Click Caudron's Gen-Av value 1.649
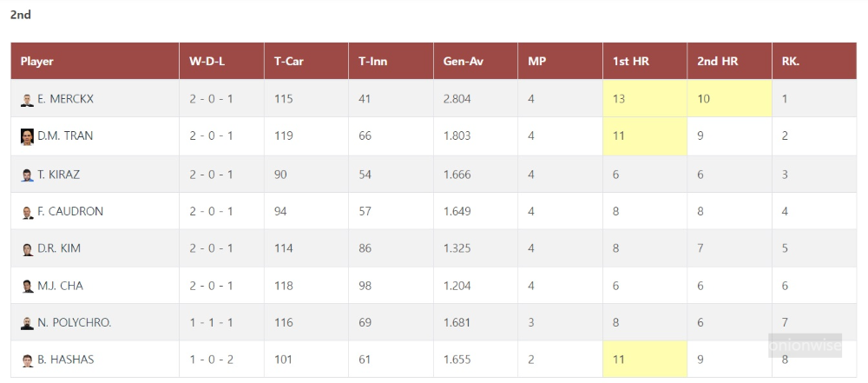This screenshot has height=383, width=868. coord(457,211)
